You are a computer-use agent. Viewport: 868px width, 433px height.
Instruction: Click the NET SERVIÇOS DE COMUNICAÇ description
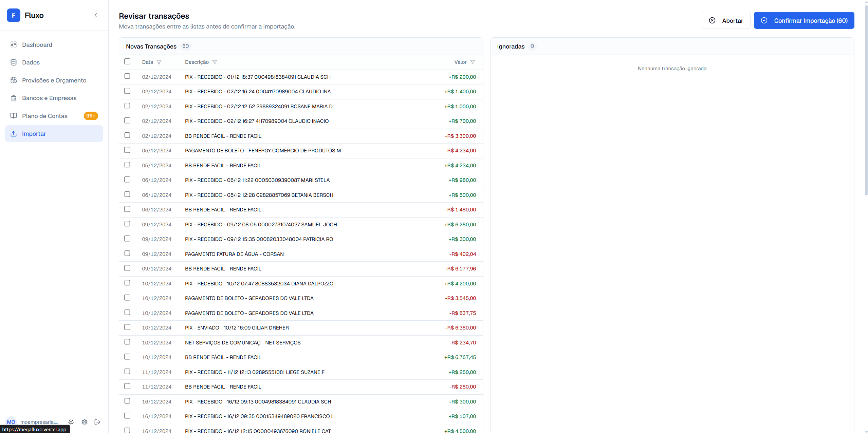[x=243, y=343]
